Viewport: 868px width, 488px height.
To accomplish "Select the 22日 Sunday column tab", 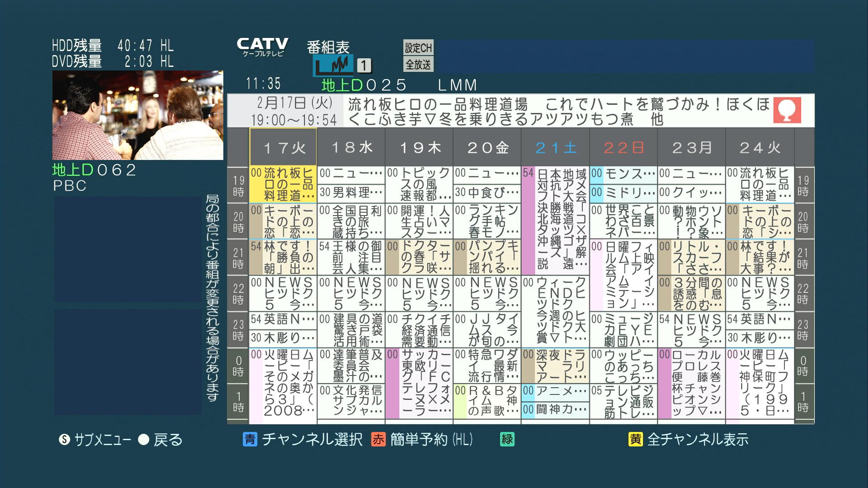I will pyautogui.click(x=623, y=147).
